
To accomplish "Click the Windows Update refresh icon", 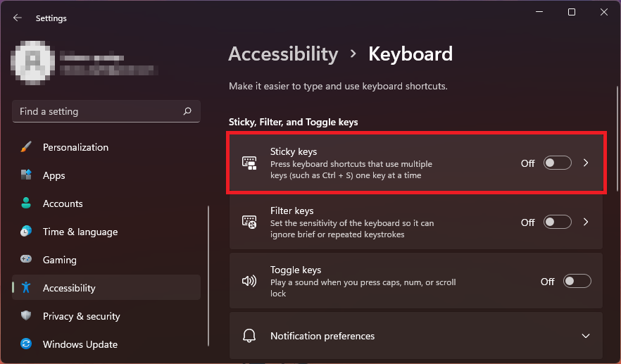I will coord(26,344).
